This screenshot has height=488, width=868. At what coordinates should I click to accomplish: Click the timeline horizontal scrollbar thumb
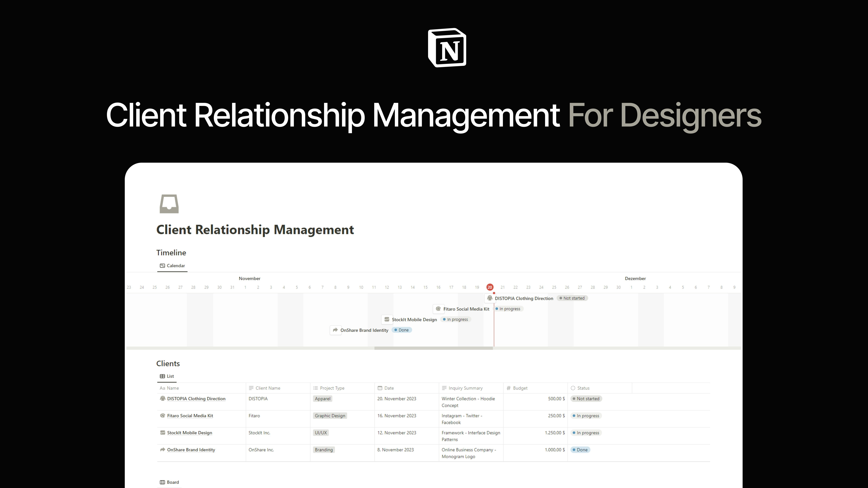click(x=434, y=348)
